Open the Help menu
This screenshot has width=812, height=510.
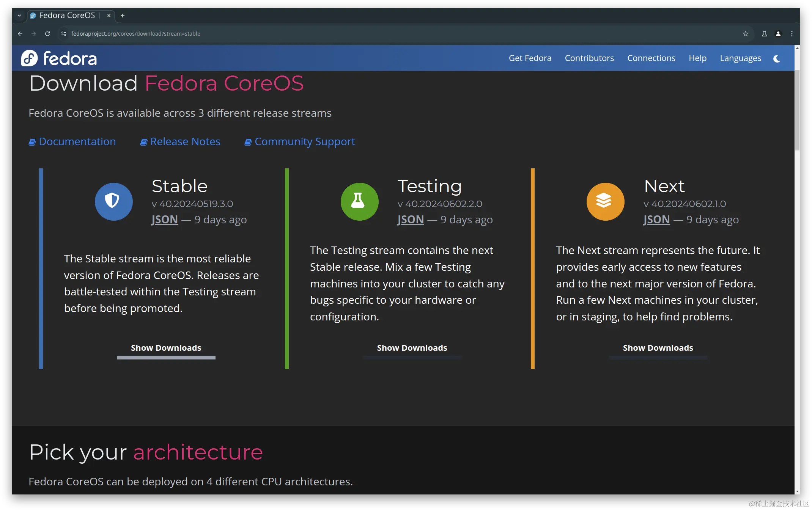[x=697, y=58]
